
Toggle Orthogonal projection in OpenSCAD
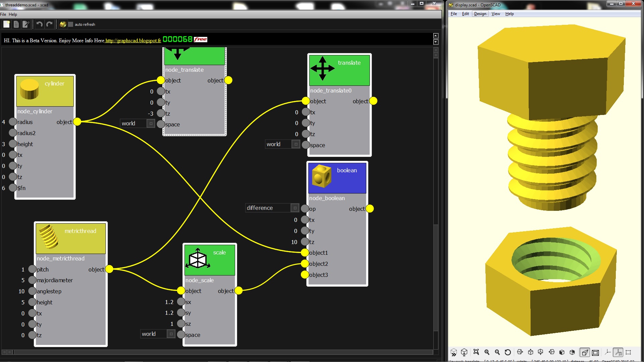595,352
